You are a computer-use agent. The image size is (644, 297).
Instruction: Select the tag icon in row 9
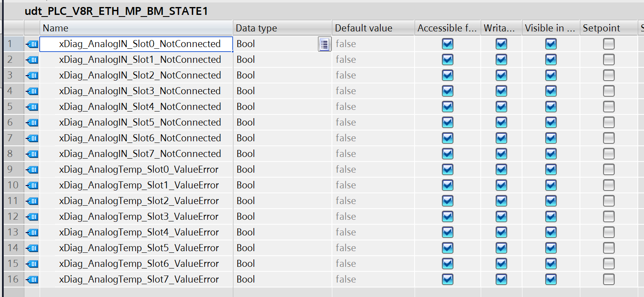tap(32, 170)
